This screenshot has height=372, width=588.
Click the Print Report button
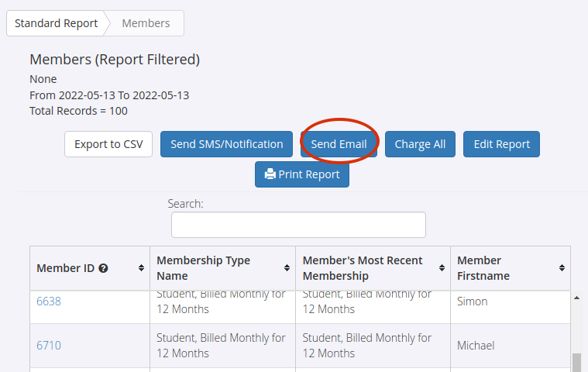[302, 174]
